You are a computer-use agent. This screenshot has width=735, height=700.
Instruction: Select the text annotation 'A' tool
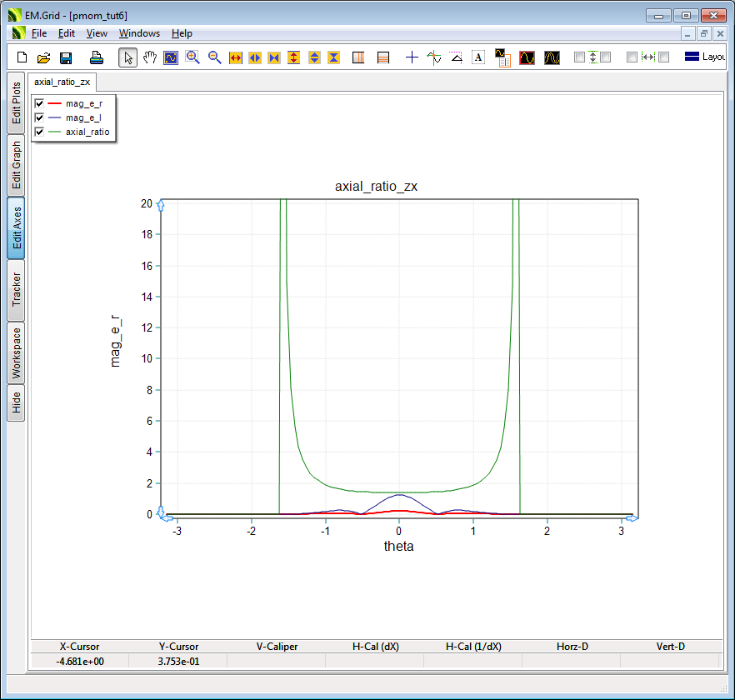click(478, 57)
